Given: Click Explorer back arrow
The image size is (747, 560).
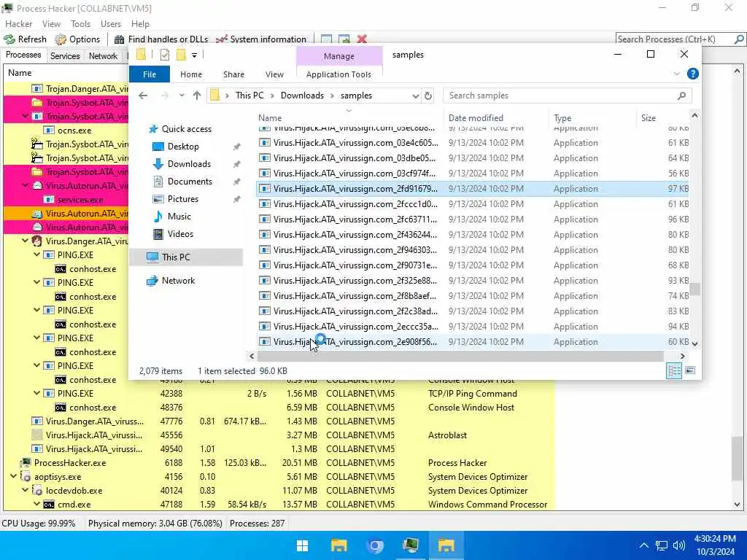Looking at the screenshot, I should pyautogui.click(x=143, y=96).
